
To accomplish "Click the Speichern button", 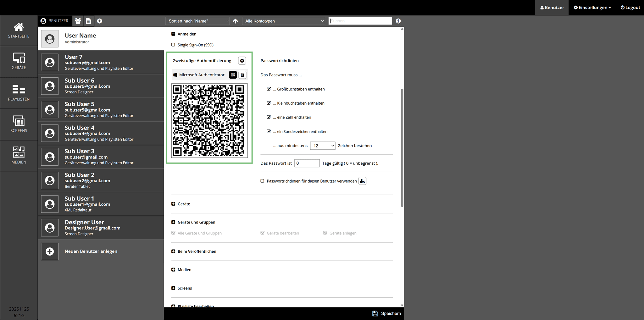I will click(x=387, y=313).
